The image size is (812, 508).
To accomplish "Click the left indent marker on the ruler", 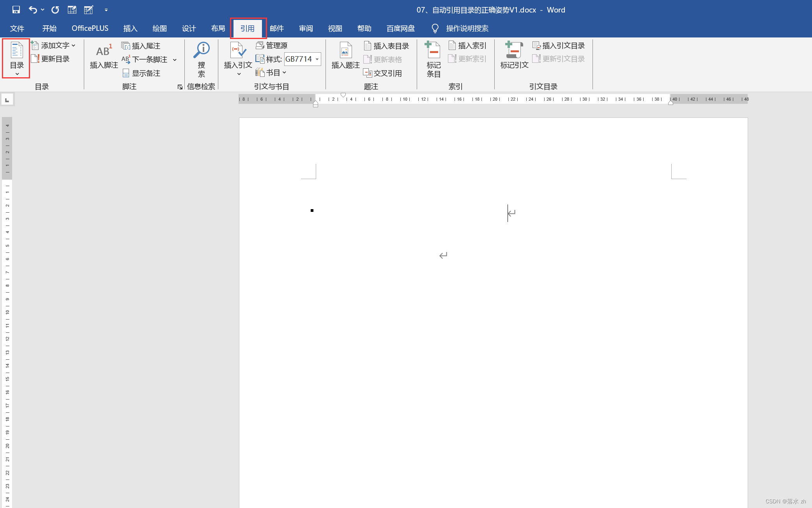I will pos(315,104).
